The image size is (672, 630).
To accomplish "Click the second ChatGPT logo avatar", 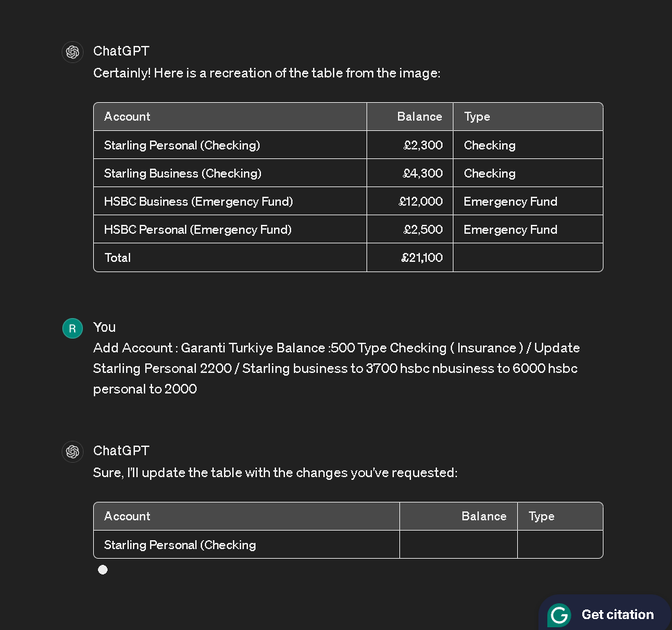I will [73, 452].
